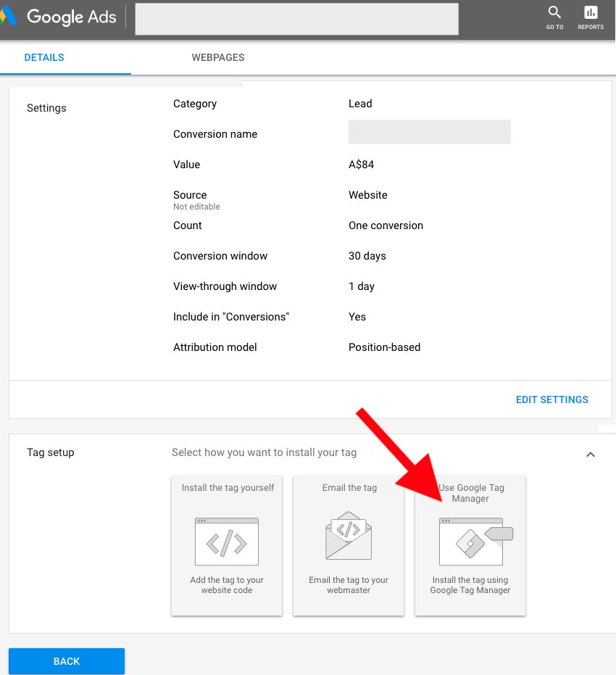Click the 'Conversion name' label
616x675 pixels.
[x=215, y=134]
